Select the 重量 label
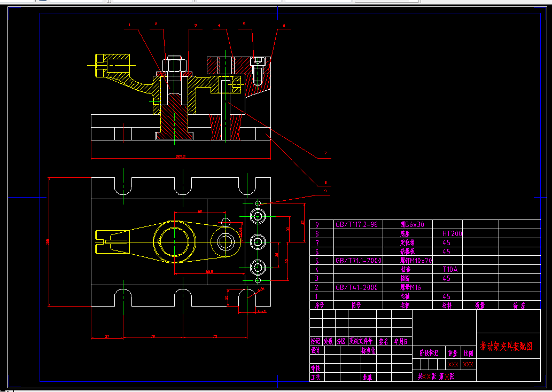Screen dimensions: 552x392 point(453,353)
